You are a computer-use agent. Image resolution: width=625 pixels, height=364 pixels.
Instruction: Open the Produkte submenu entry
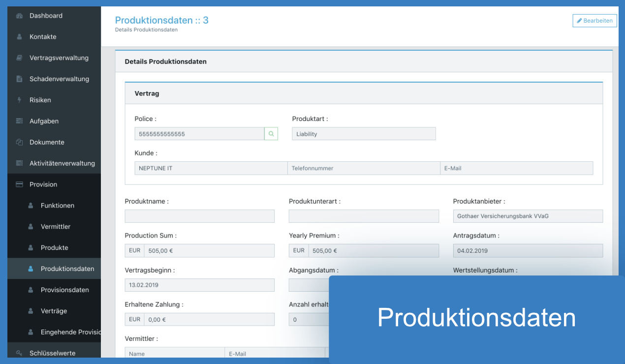pyautogui.click(x=54, y=248)
